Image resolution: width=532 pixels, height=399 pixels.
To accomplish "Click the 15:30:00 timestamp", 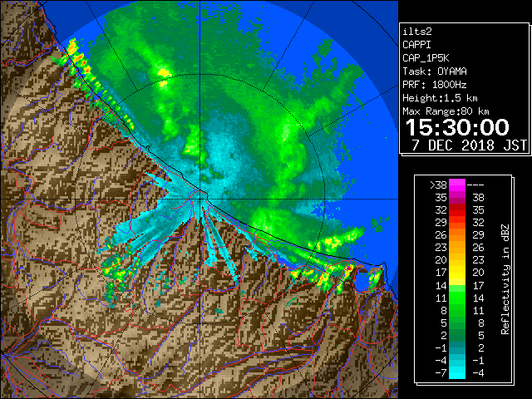I will click(x=457, y=127).
